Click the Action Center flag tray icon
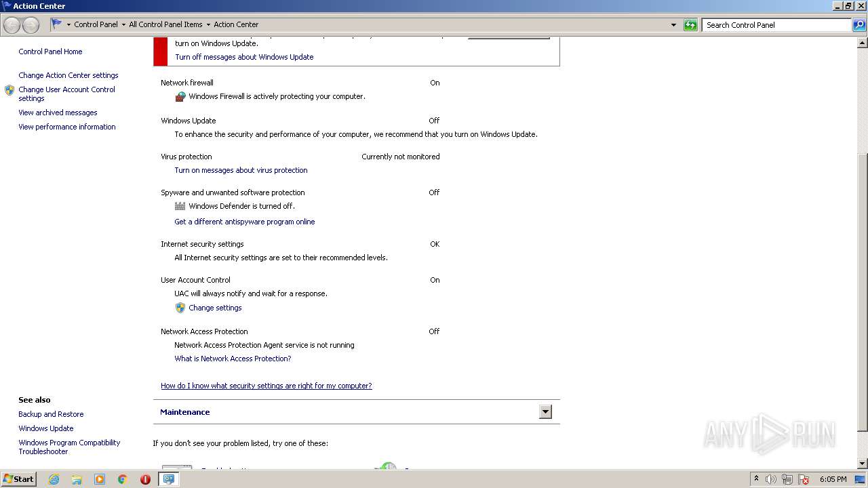This screenshot has height=488, width=868. click(x=804, y=479)
